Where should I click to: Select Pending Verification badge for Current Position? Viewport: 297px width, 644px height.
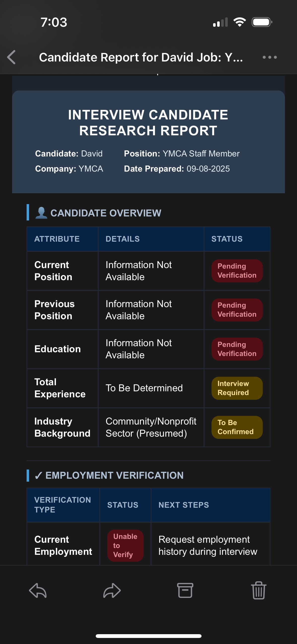[x=237, y=271]
